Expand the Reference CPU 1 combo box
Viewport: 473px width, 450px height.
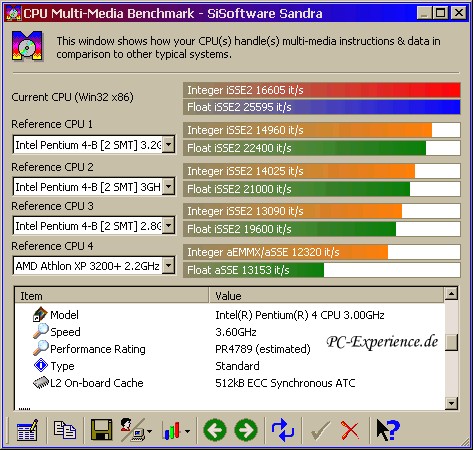[x=169, y=145]
